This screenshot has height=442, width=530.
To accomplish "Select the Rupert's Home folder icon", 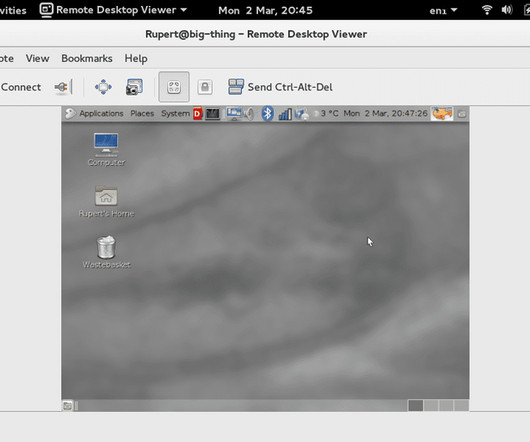I will tap(106, 201).
